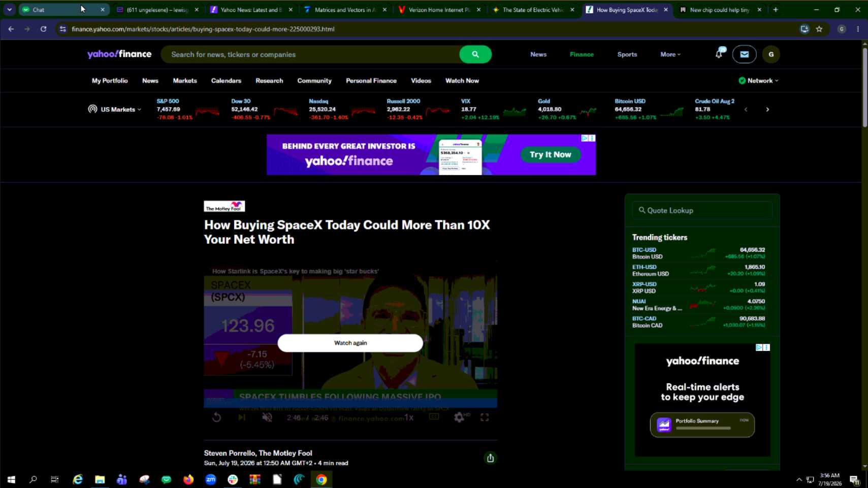This screenshot has width=868, height=488.
Task: Click the Watch Now link
Action: tap(462, 81)
